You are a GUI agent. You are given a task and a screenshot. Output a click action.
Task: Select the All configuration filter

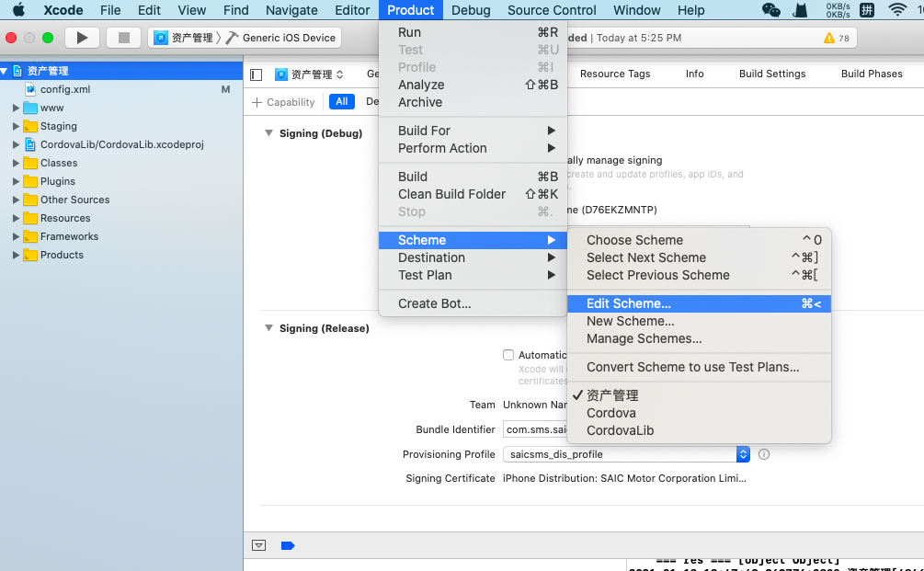(x=342, y=101)
